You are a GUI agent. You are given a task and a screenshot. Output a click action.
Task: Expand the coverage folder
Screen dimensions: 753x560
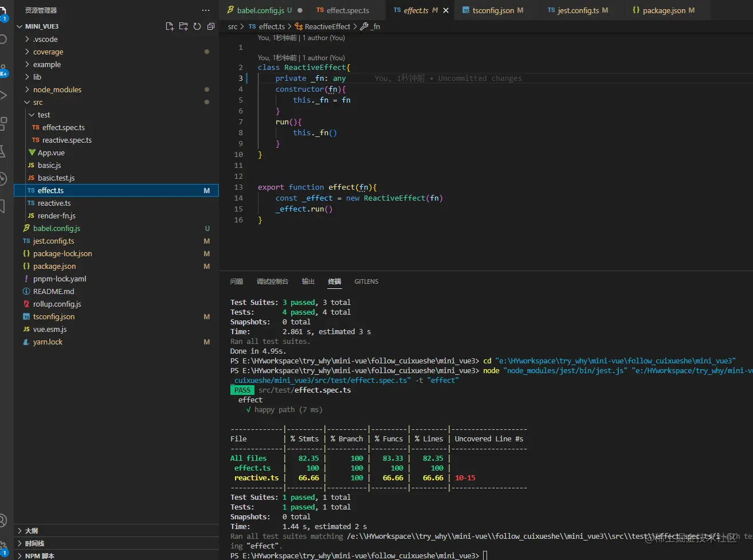(x=48, y=52)
